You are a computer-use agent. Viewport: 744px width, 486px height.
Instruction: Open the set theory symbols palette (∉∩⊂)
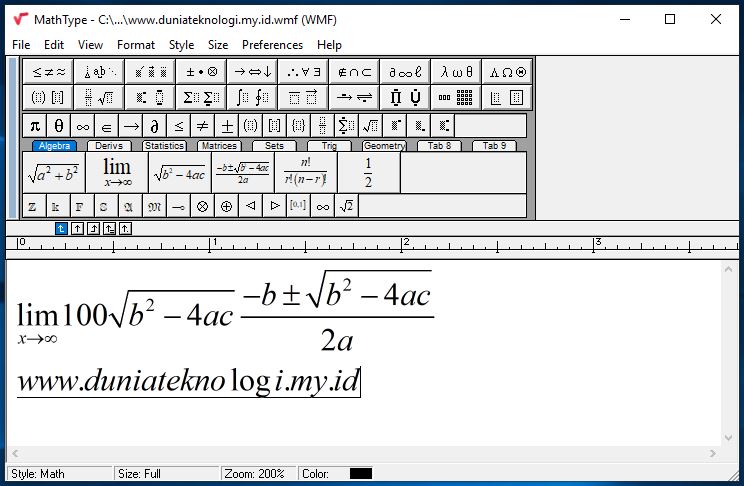[x=354, y=72]
